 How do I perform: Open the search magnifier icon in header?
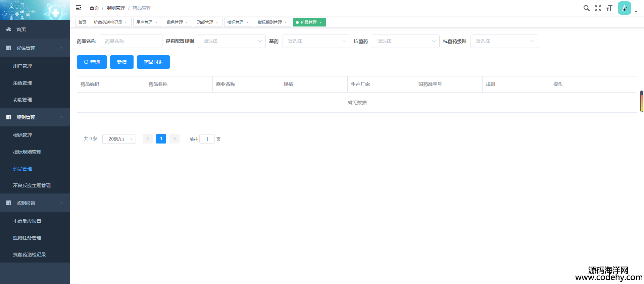click(x=586, y=8)
